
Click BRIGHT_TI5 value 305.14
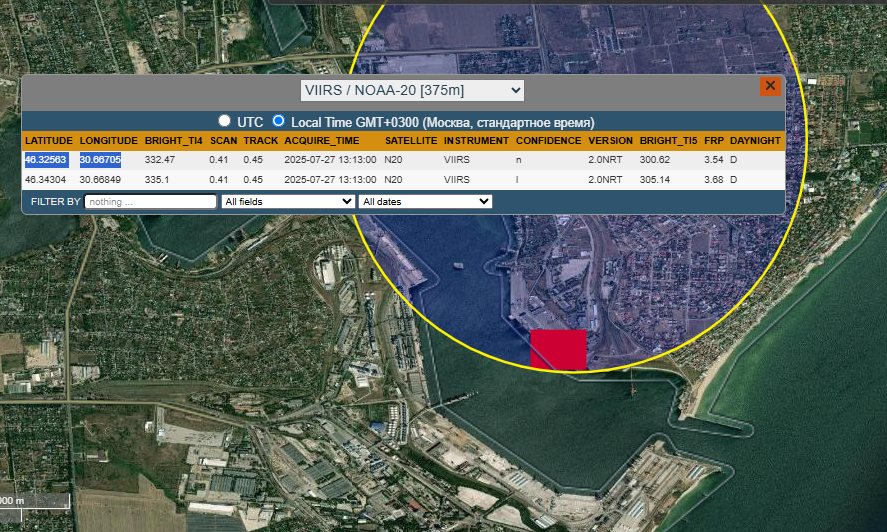click(655, 179)
